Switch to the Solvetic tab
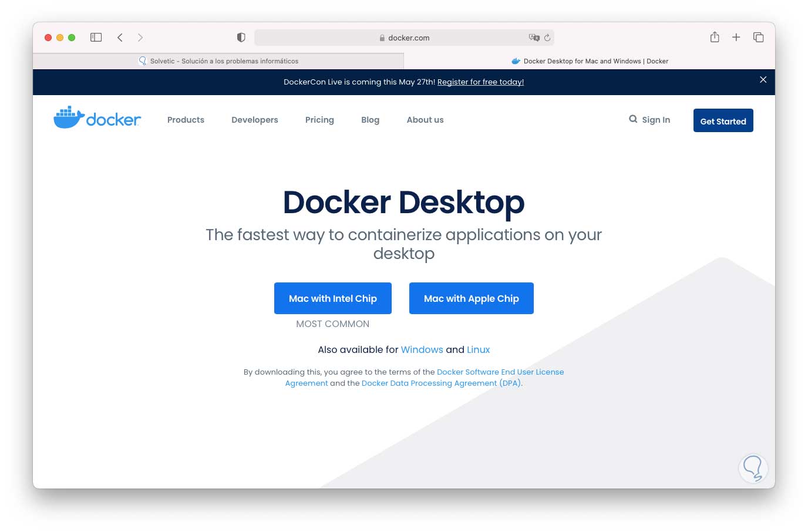The width and height of the screenshot is (808, 532). (x=218, y=61)
